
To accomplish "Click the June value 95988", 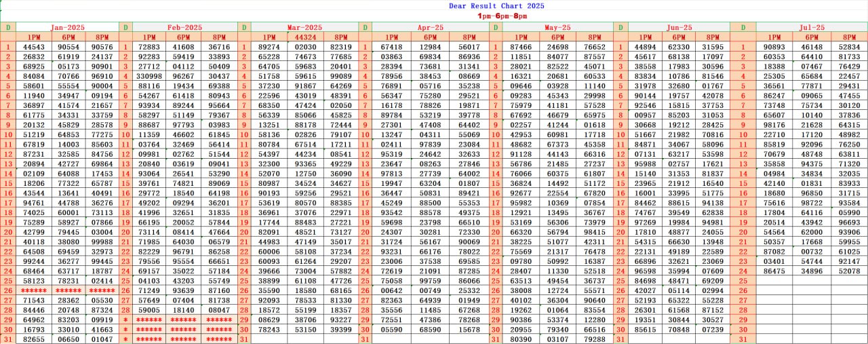I will pyautogui.click(x=645, y=164).
